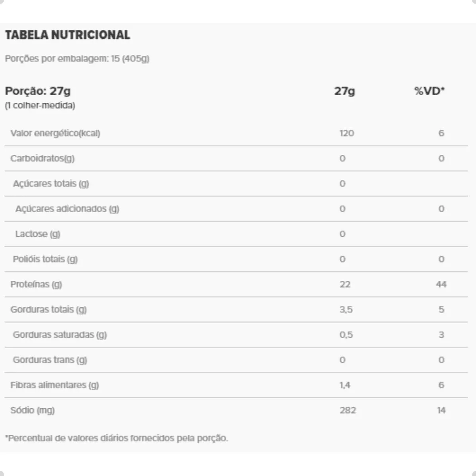
Task: Click the Porções por embalagem text
Action: pos(77,59)
